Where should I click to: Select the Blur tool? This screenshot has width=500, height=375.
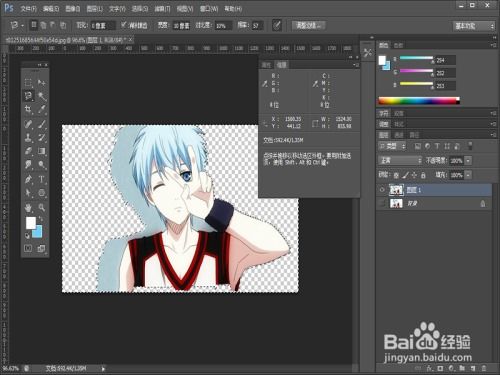[x=28, y=164]
